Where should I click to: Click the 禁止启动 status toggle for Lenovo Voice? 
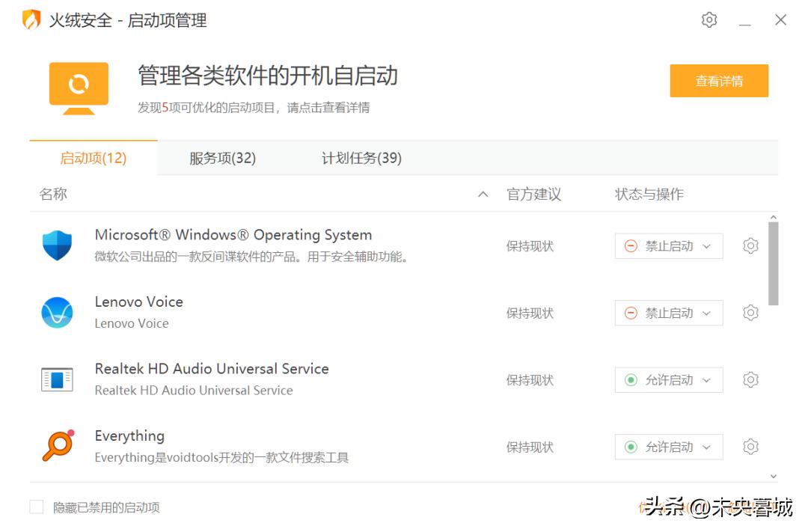pyautogui.click(x=669, y=313)
